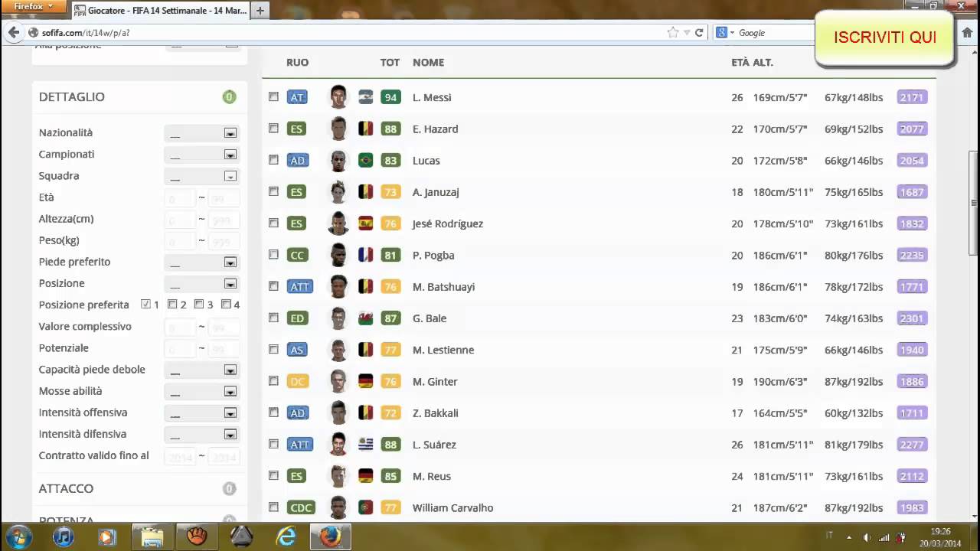Click the Brazil flag next to Lucas
This screenshot has width=980, height=551.
click(x=365, y=160)
